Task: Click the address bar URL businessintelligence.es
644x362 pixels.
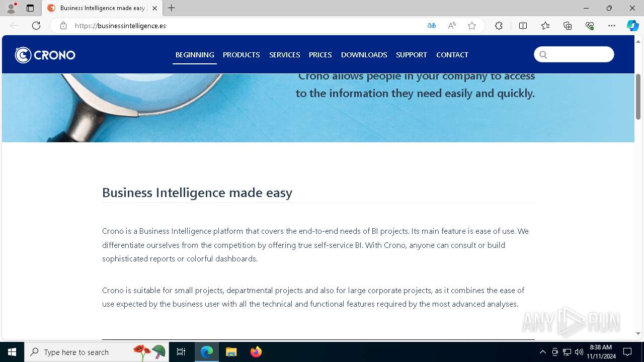Action: pos(120,26)
